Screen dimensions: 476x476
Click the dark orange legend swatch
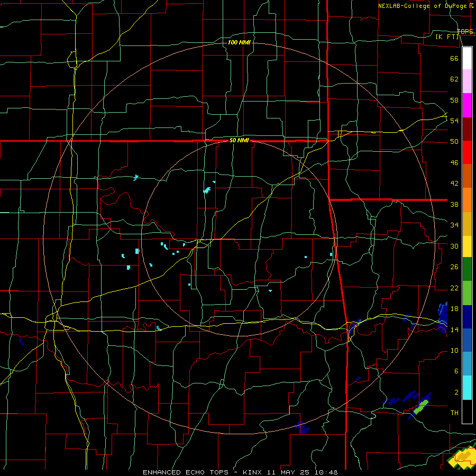(467, 176)
